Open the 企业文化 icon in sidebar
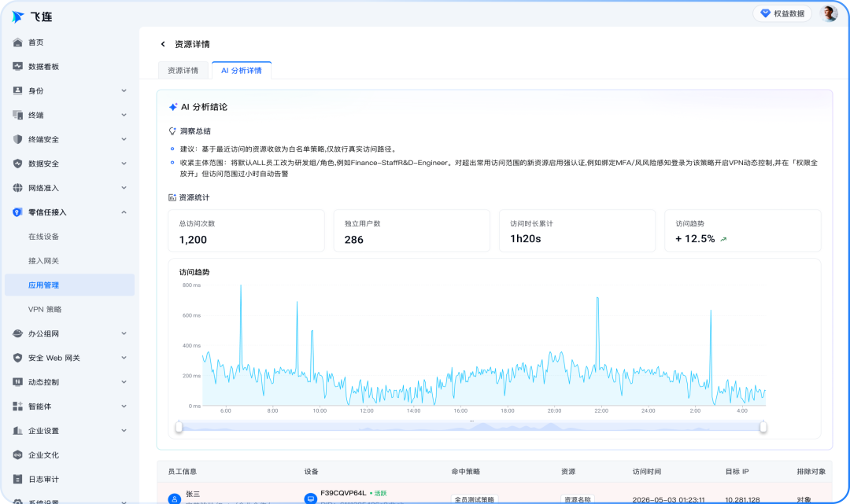This screenshot has height=504, width=850. 18,454
